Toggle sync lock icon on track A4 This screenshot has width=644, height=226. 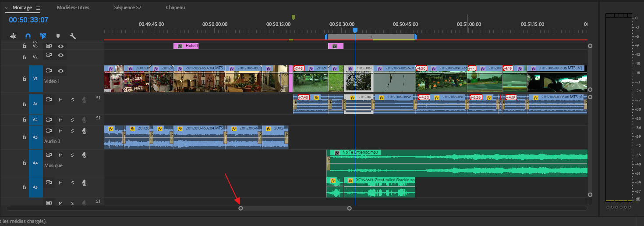tap(49, 155)
